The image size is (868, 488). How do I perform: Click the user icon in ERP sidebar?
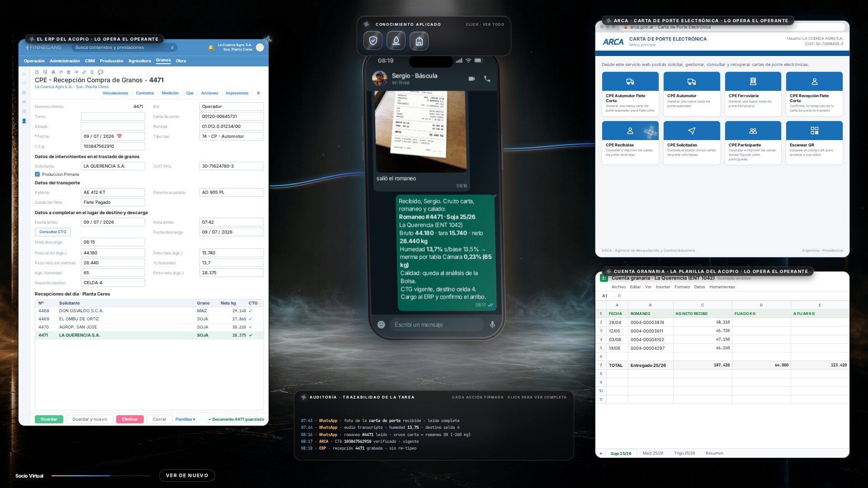coord(24,121)
